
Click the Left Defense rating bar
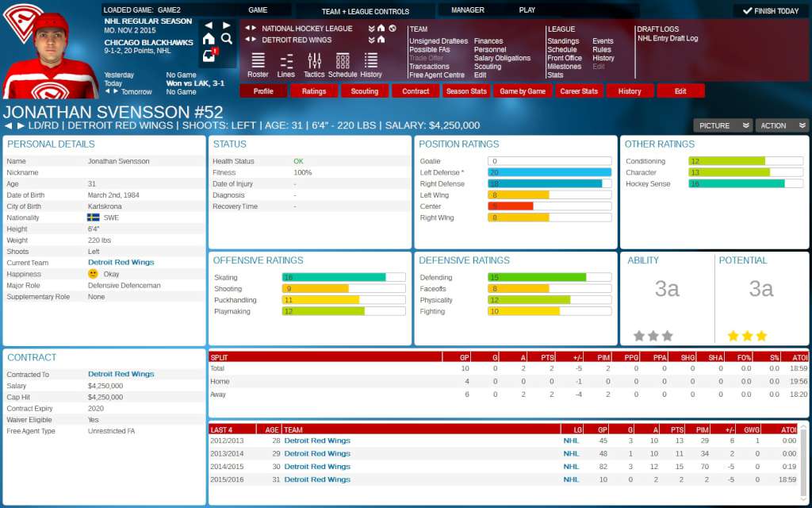click(547, 172)
